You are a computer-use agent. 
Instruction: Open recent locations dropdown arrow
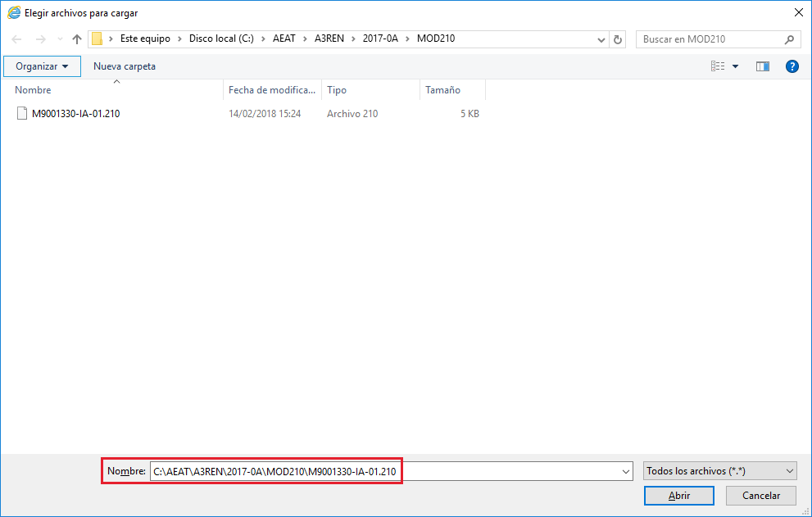(60, 39)
